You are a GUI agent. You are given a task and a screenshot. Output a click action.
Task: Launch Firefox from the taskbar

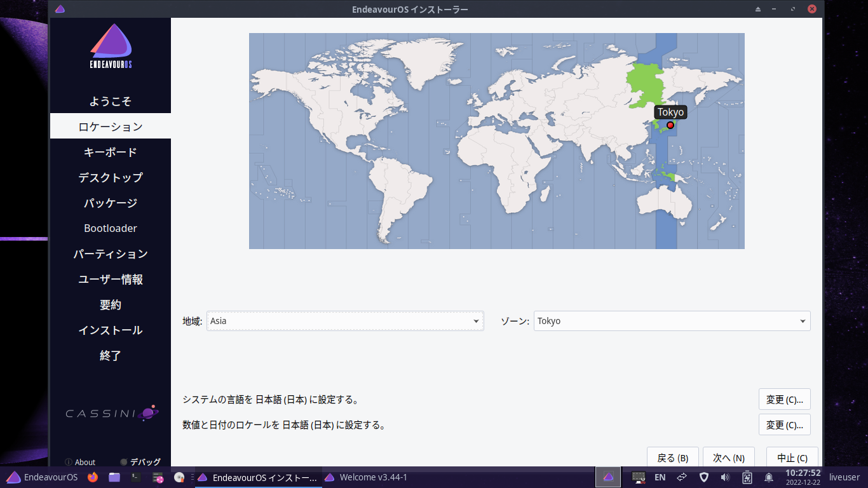point(93,477)
